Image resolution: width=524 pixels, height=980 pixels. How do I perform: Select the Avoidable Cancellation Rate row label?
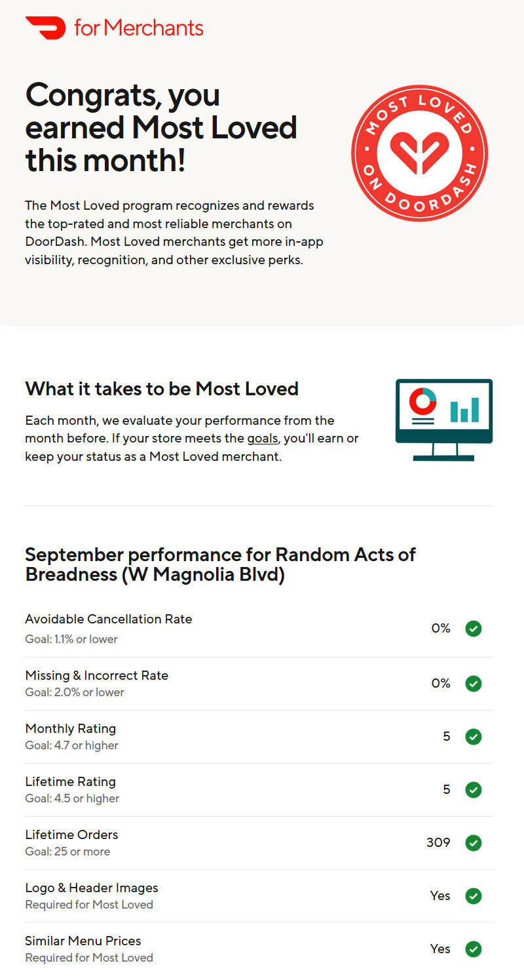tap(109, 619)
